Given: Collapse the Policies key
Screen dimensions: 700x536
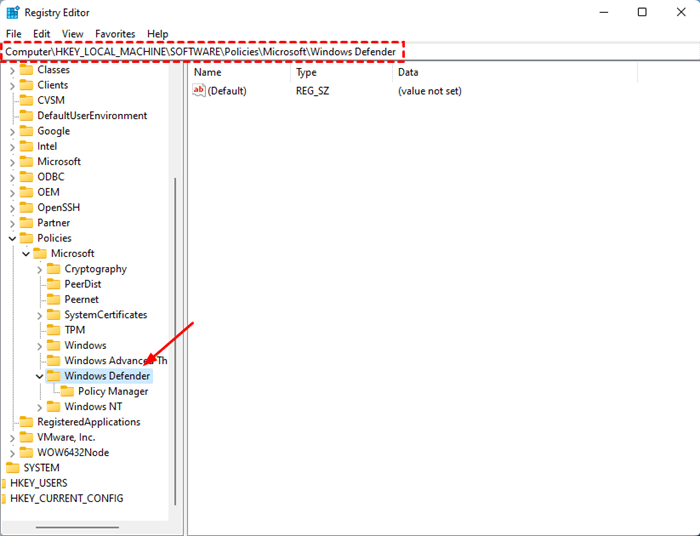Looking at the screenshot, I should point(12,239).
